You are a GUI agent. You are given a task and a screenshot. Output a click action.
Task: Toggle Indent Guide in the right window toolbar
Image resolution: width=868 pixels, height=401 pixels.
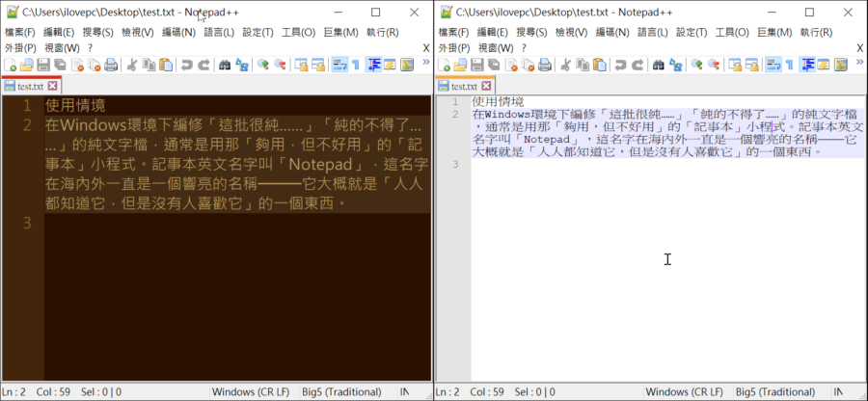(x=808, y=66)
